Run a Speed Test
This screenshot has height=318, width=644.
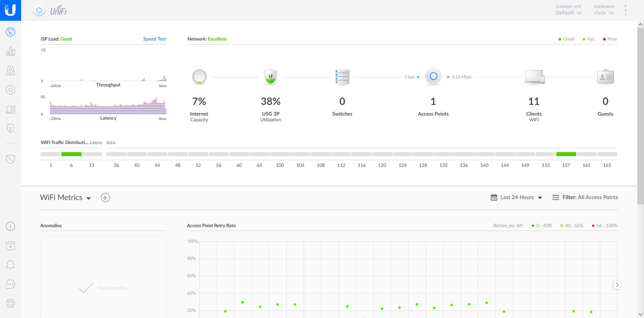(154, 39)
